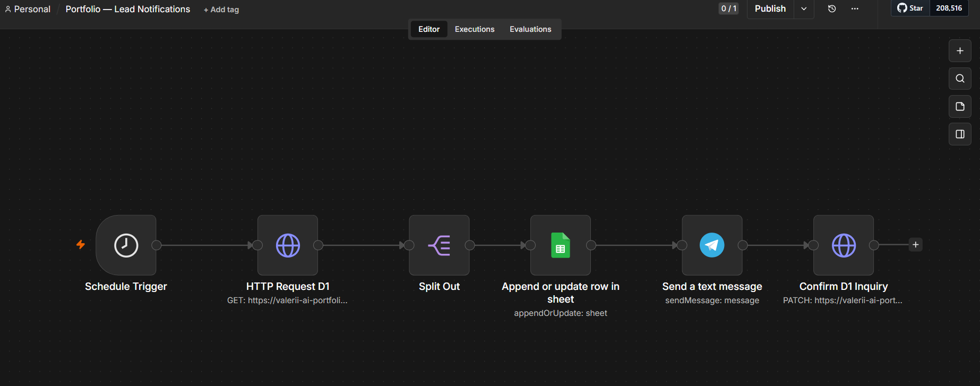Open add node panel with plus button

coord(960,51)
